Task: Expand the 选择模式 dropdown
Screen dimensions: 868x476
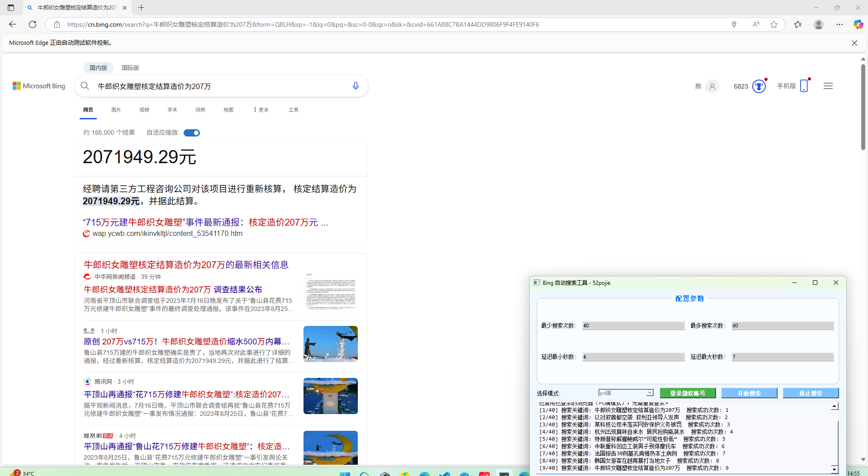Action: (650, 393)
